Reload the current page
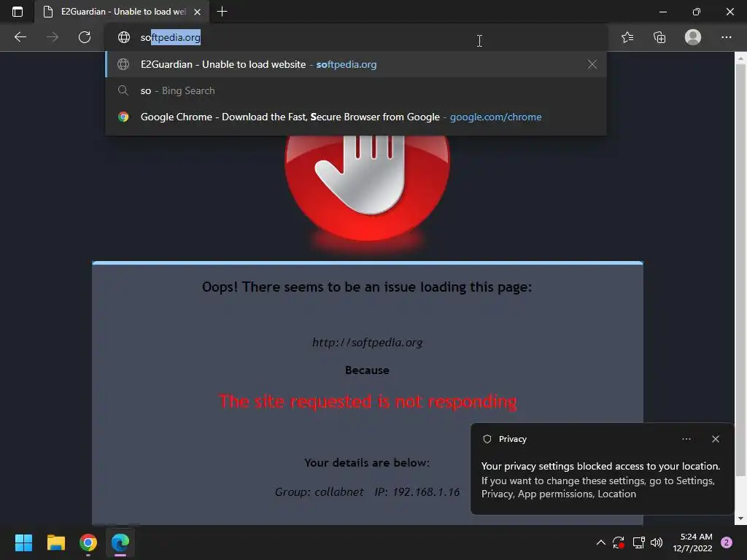Image resolution: width=747 pixels, height=560 pixels. click(x=85, y=37)
